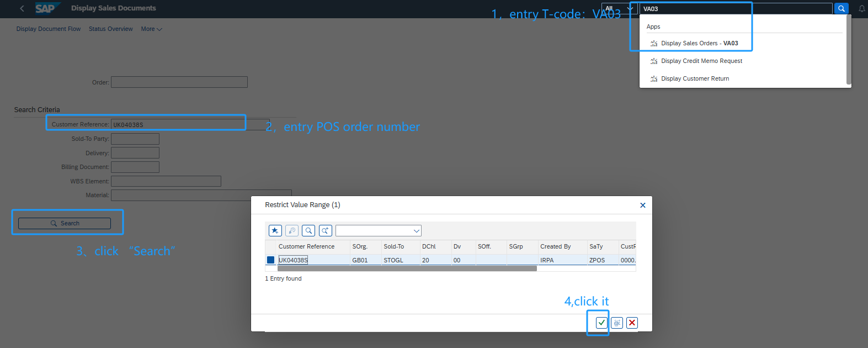
Task: Expand the All search scope dropdown
Action: coord(619,9)
